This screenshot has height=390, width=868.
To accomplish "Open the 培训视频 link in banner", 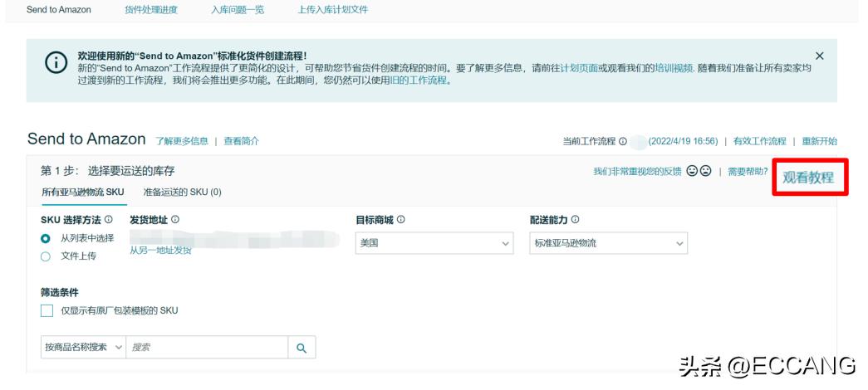I will (674, 68).
